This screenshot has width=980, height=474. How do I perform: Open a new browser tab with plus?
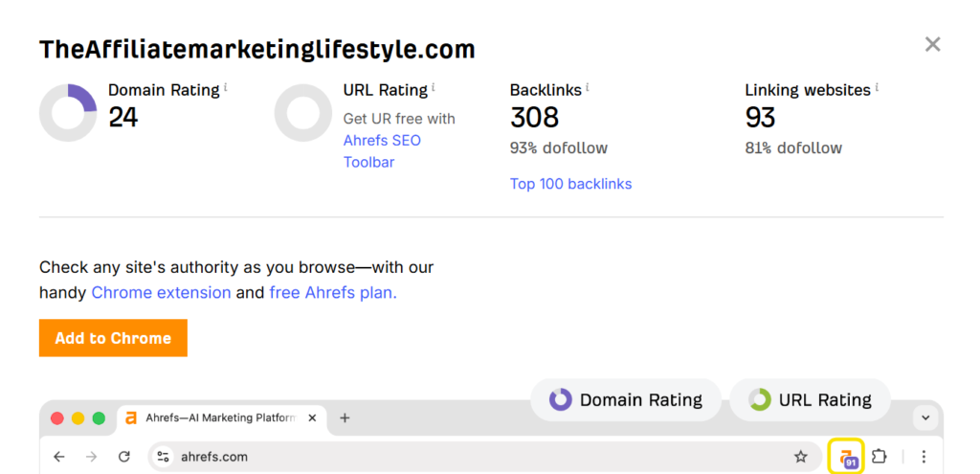[345, 418]
